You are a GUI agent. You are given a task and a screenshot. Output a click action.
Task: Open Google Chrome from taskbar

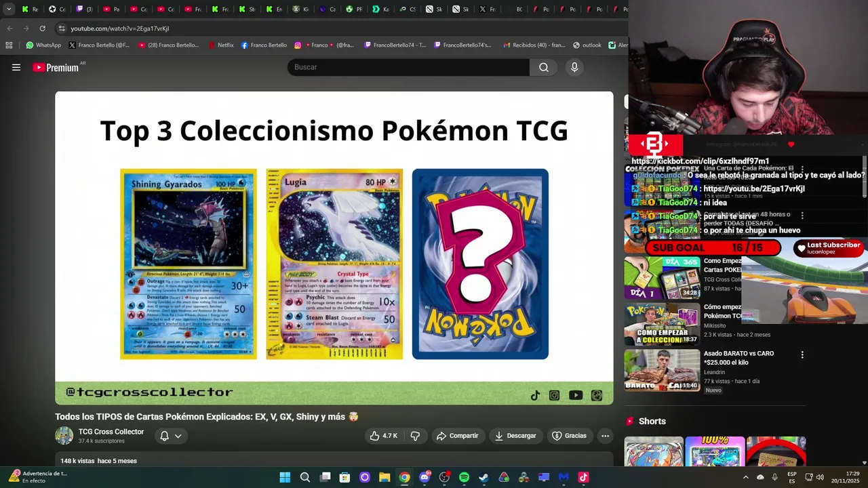tap(404, 477)
